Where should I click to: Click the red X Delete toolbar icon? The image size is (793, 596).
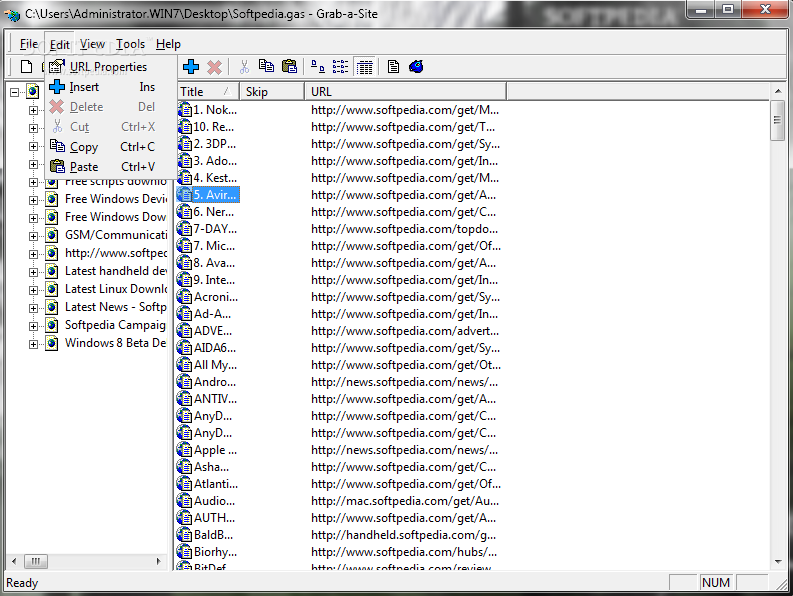tap(214, 67)
